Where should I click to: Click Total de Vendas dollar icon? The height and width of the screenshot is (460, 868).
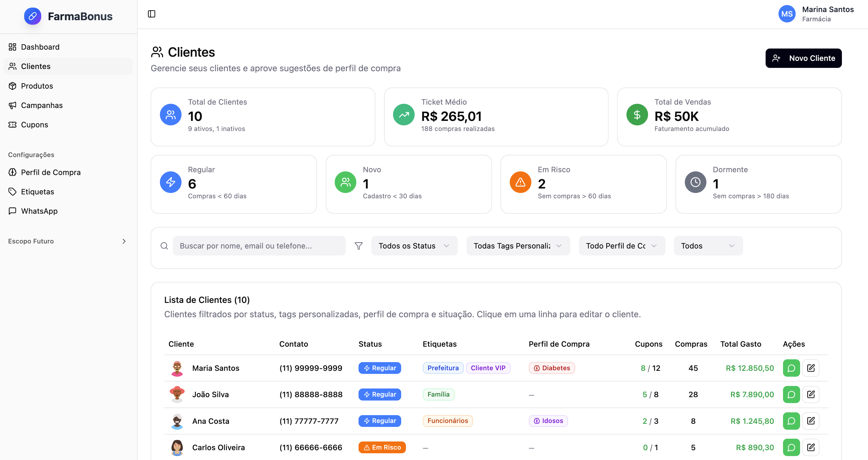[x=637, y=114]
